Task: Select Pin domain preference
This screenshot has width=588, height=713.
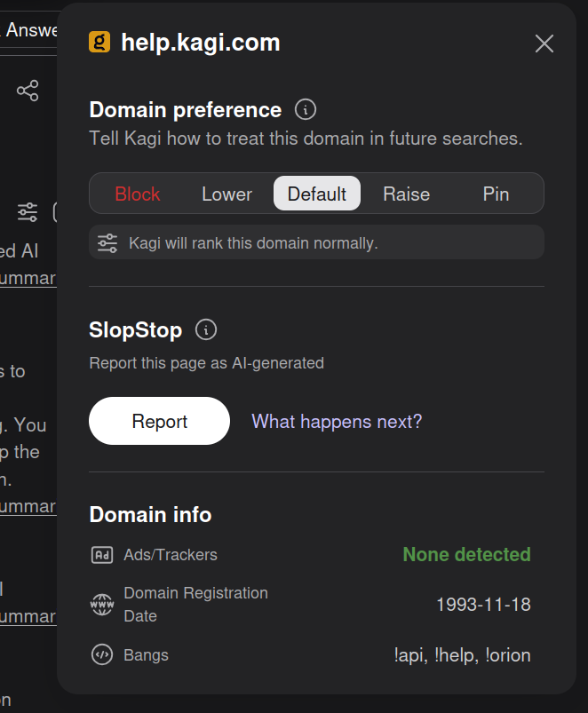Action: (x=496, y=194)
